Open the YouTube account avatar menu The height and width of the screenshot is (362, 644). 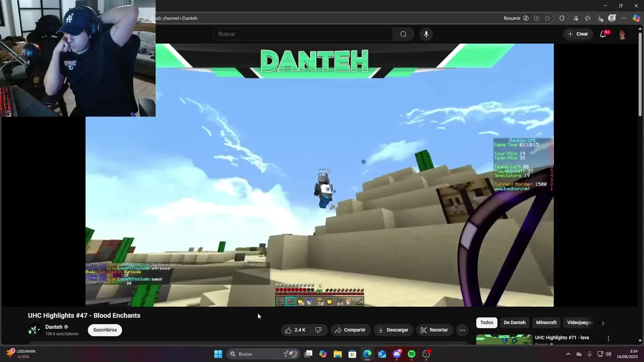point(622,34)
